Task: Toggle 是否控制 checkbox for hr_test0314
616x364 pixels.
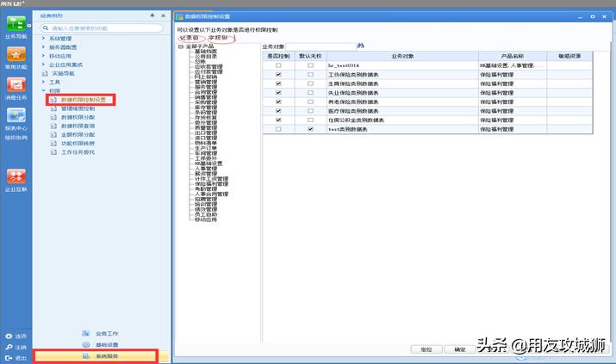Action: [x=278, y=65]
